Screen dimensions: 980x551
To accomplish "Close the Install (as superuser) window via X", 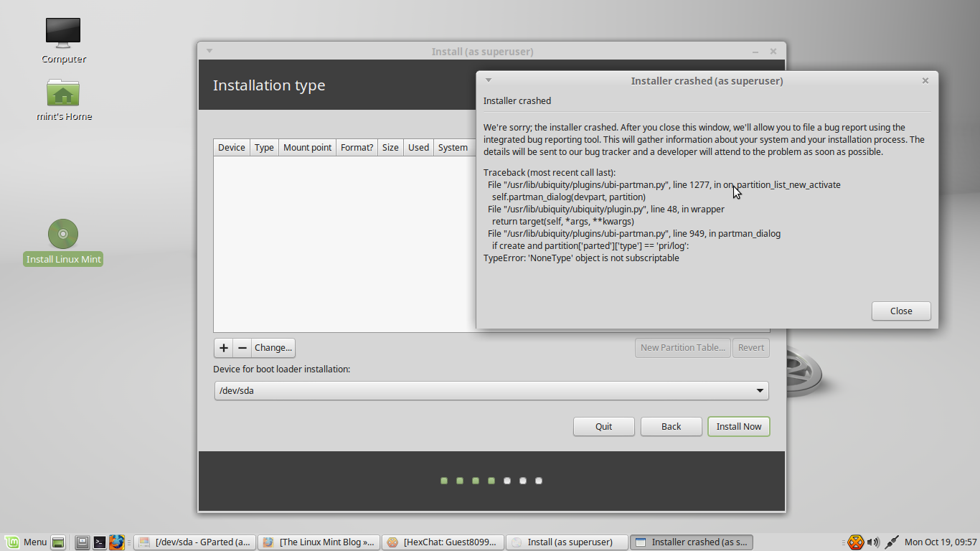I will [773, 52].
